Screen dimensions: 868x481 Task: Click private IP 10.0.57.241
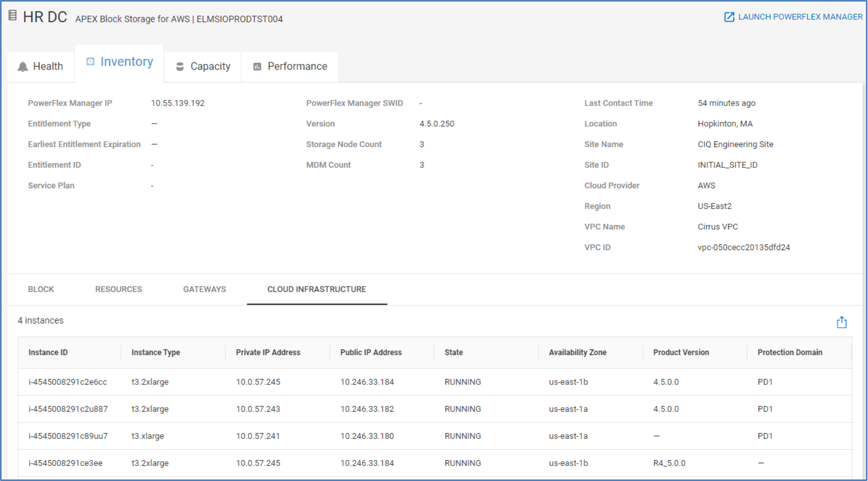(258, 436)
